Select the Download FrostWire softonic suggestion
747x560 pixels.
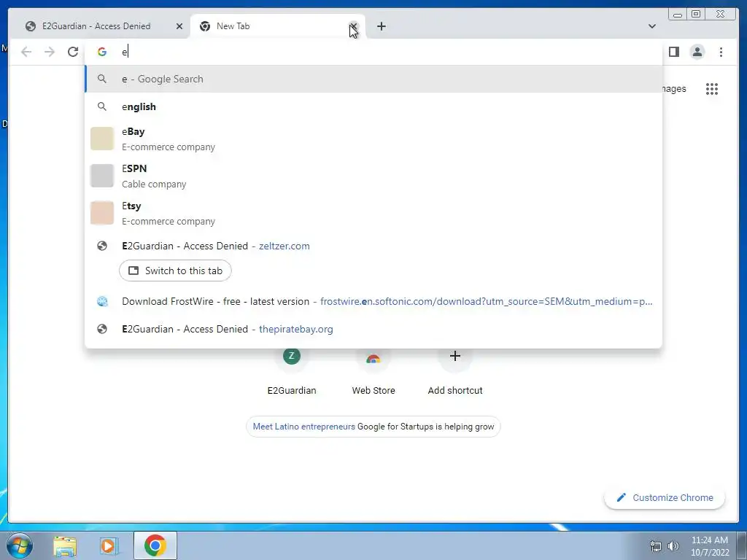coord(373,301)
